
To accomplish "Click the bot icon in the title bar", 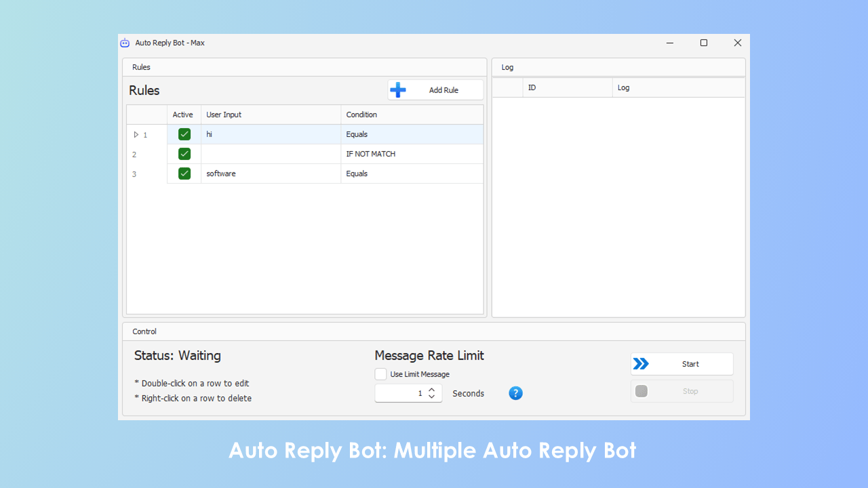I will point(125,43).
